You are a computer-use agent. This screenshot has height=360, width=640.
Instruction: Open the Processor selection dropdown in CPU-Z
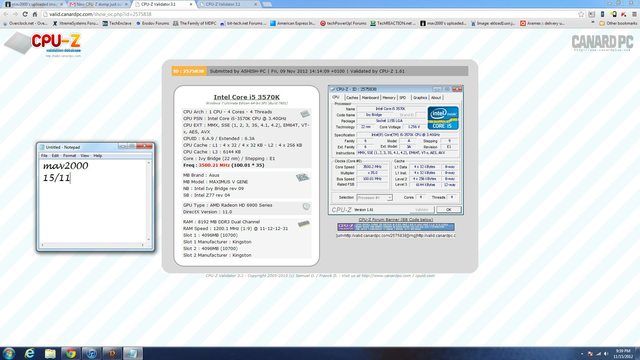pos(374,198)
